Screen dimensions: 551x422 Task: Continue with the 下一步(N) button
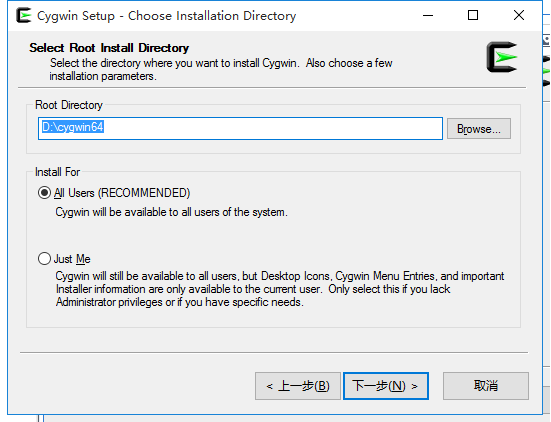coord(385,386)
